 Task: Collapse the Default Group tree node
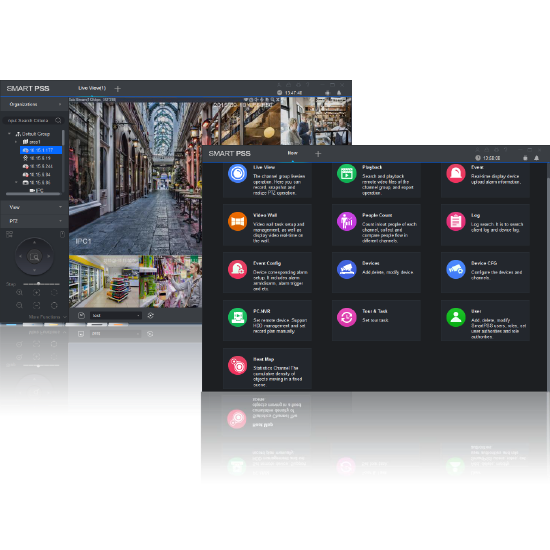click(x=9, y=134)
